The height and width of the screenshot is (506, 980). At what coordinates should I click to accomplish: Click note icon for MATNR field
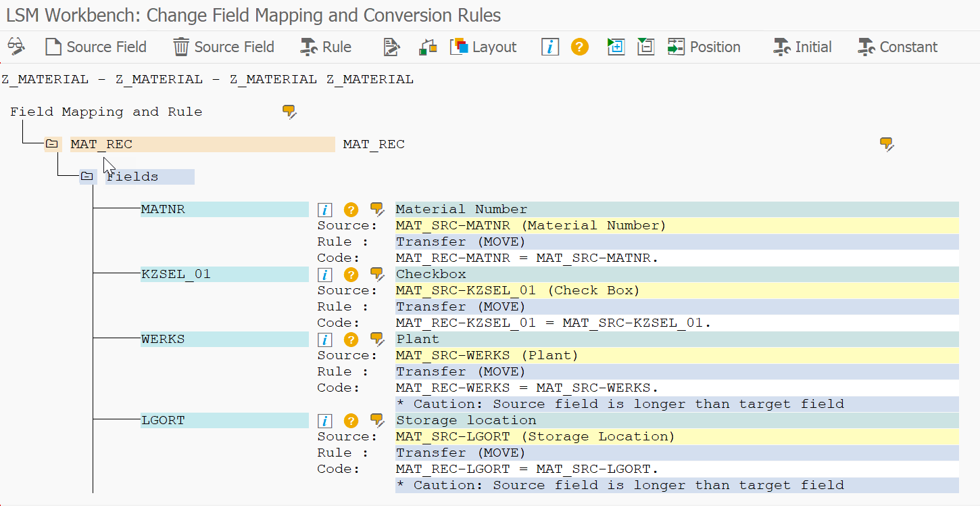point(377,210)
